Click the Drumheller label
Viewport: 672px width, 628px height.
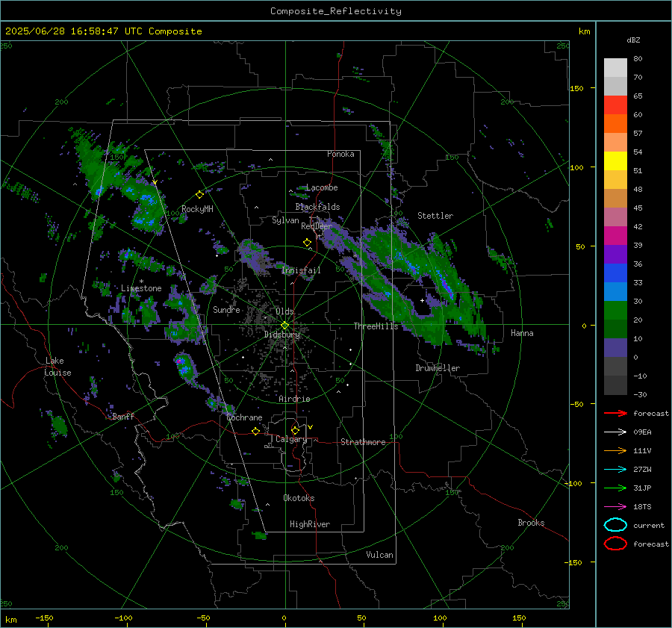point(438,368)
